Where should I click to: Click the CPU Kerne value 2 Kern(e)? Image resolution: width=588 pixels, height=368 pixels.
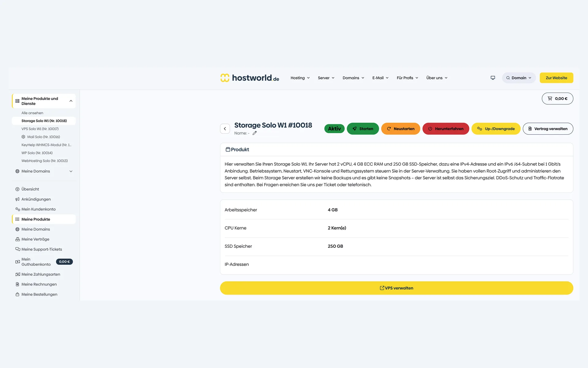337,228
